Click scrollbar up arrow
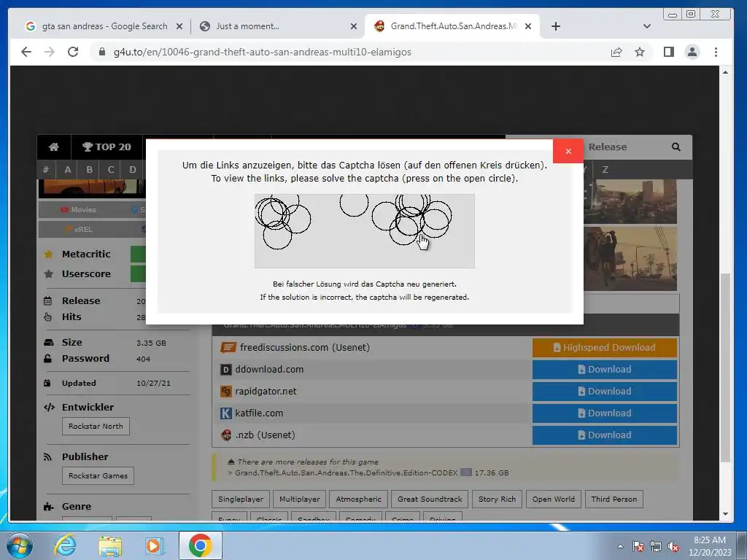Viewport: 747px width, 560px height. pyautogui.click(x=725, y=72)
